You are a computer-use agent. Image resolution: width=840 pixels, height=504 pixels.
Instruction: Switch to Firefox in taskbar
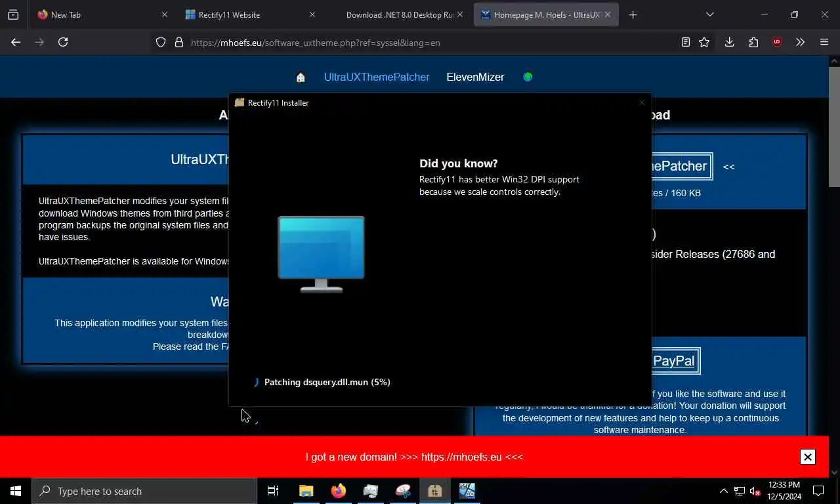point(339,491)
